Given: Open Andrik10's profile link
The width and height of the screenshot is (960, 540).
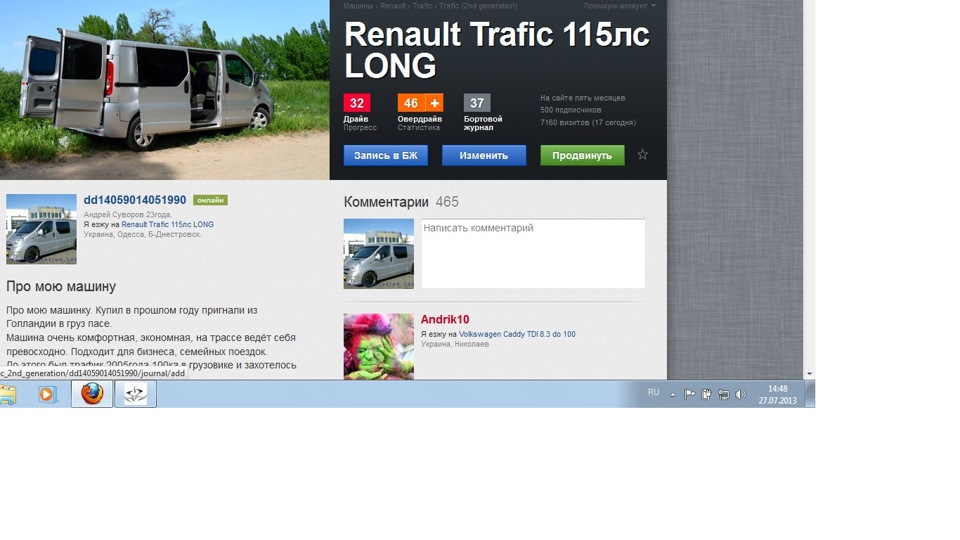Looking at the screenshot, I should point(445,320).
